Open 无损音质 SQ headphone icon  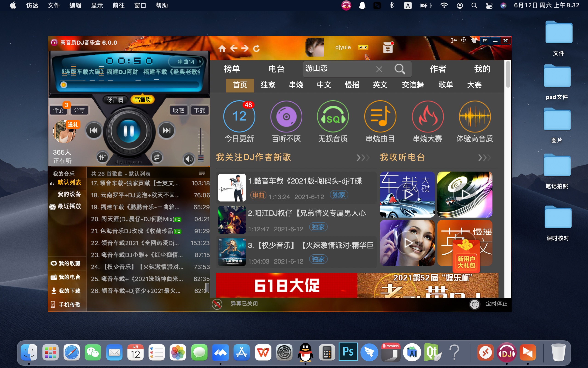coord(333,116)
